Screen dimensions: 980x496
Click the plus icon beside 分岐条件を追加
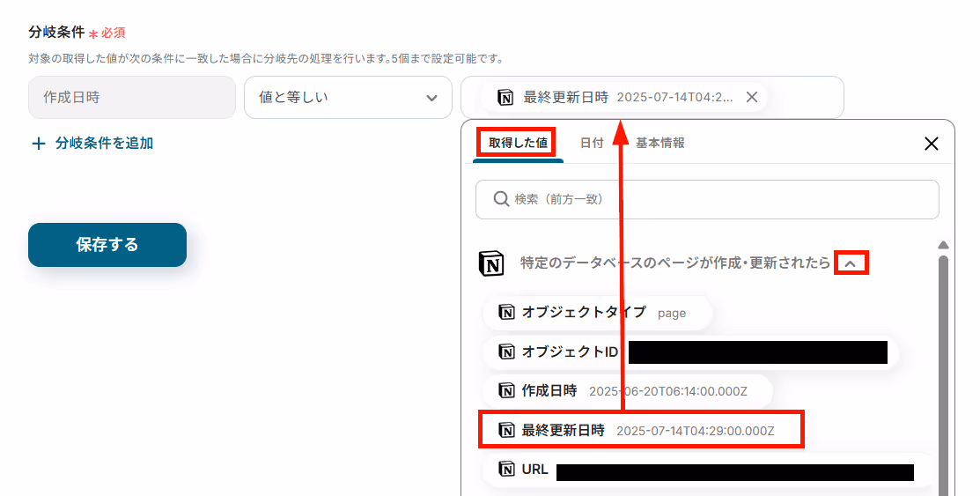point(39,144)
